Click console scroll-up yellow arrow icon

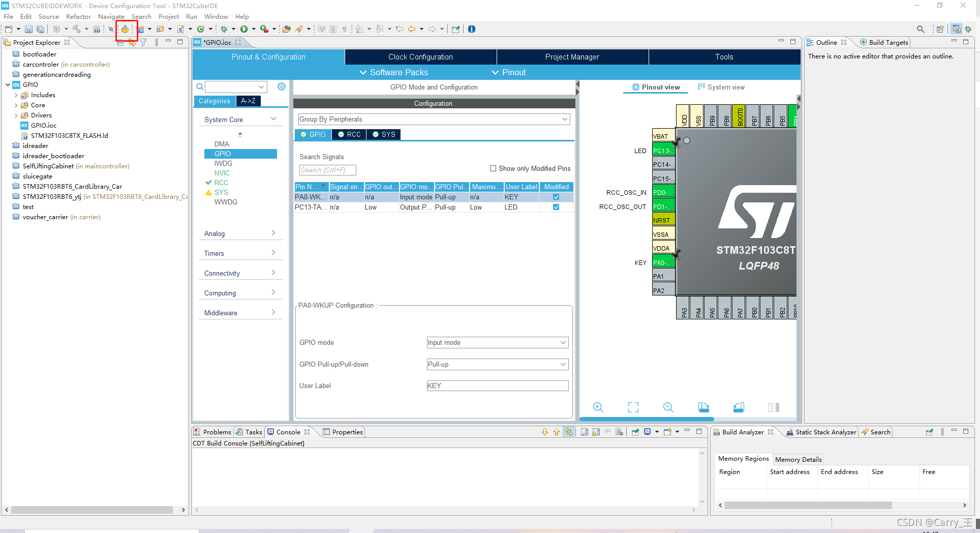[557, 432]
